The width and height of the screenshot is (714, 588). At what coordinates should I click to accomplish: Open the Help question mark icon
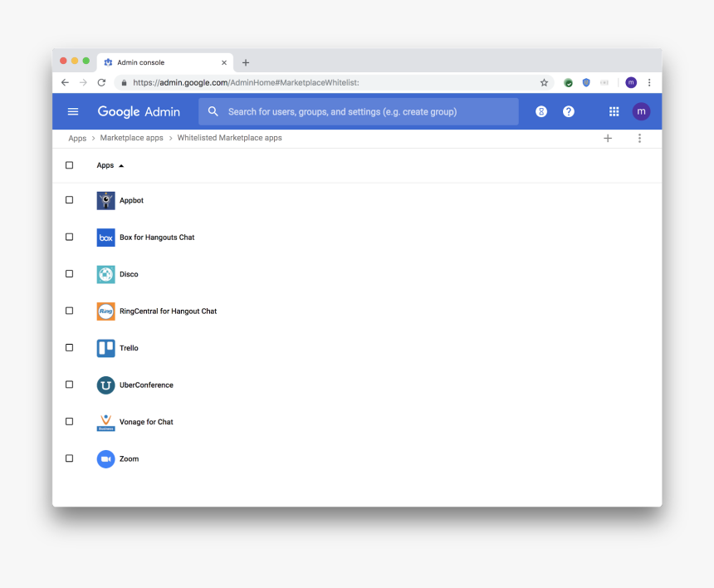pos(568,111)
